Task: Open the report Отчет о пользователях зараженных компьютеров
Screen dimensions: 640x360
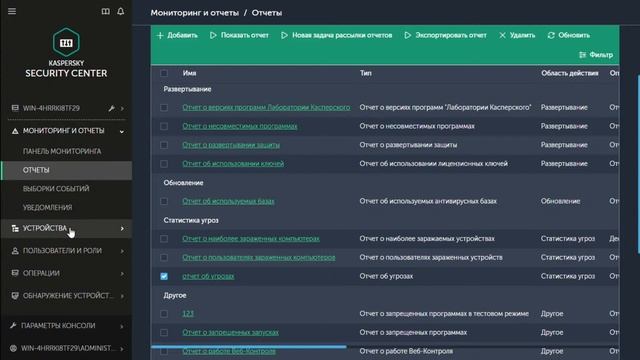Action: click(x=259, y=258)
